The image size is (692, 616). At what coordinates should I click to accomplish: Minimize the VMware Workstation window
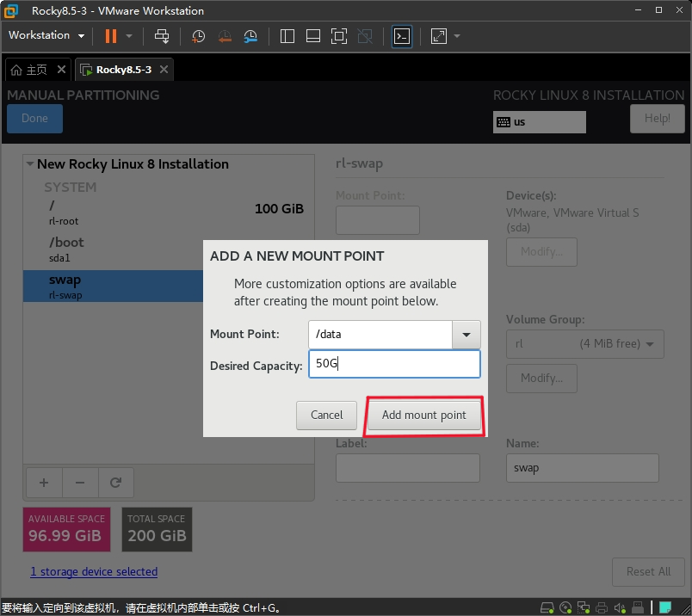(638, 9)
